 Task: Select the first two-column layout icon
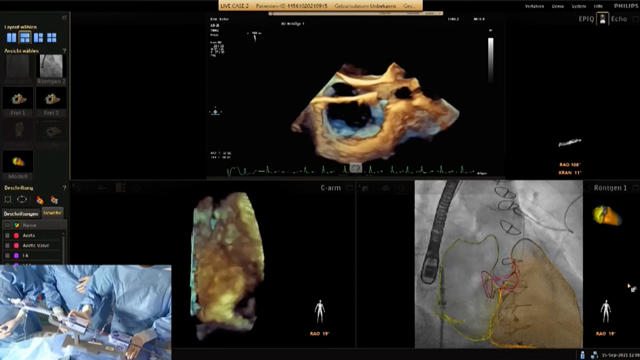pyautogui.click(x=11, y=38)
